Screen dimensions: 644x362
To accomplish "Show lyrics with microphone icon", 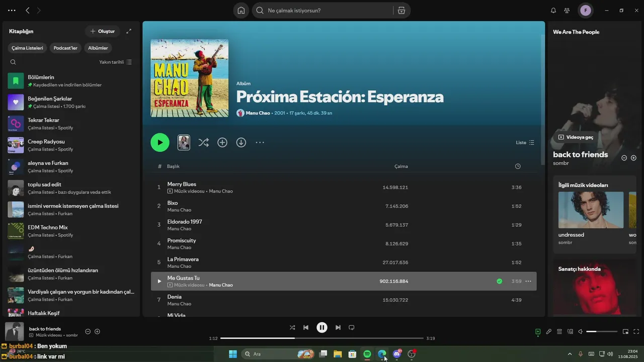I will point(549,332).
